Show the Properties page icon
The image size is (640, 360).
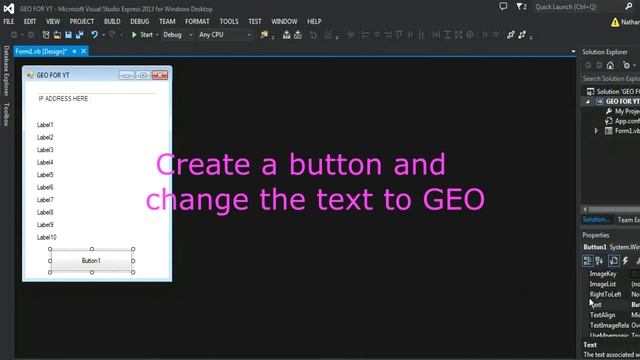(x=613, y=260)
